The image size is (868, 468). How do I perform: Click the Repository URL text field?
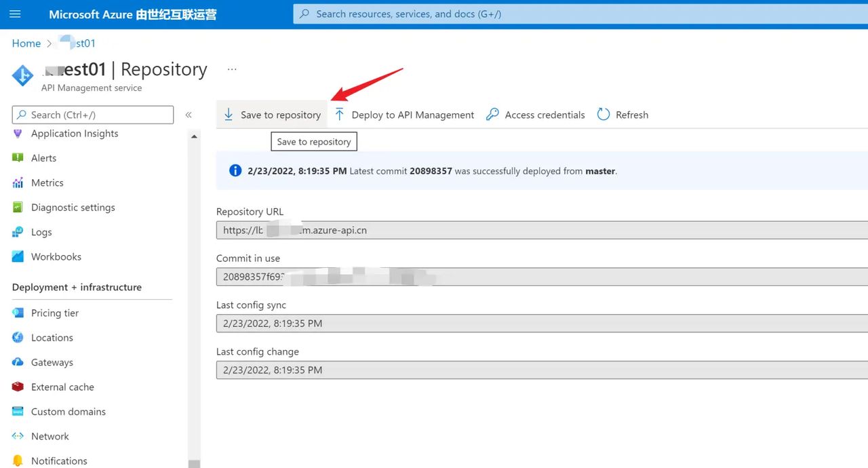point(541,231)
